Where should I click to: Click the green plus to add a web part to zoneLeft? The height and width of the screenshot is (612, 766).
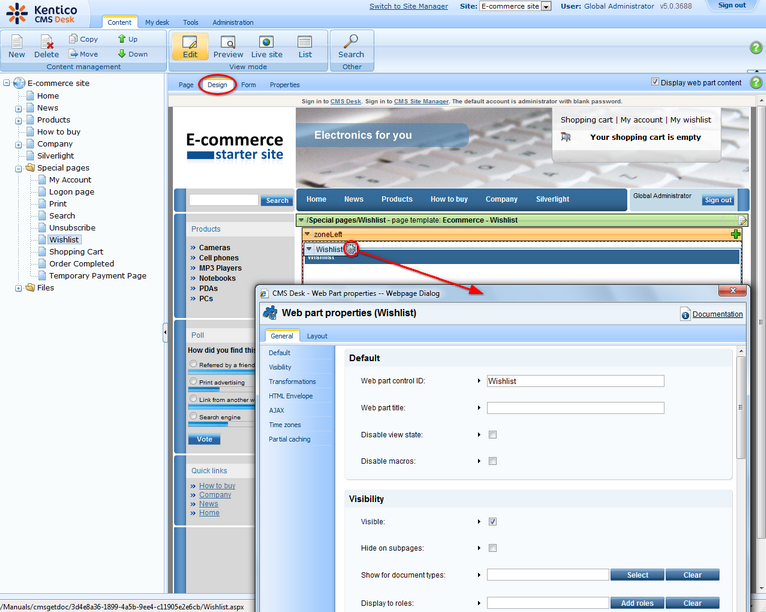click(735, 234)
